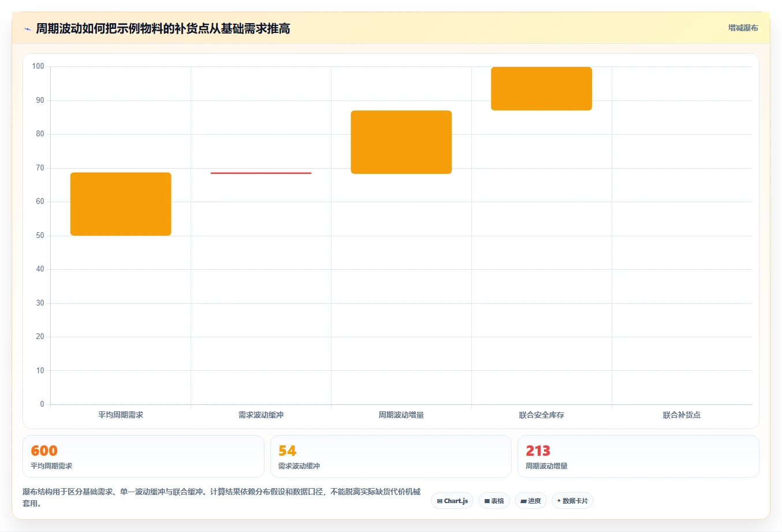
Task: Click the y-axis value 70
Action: (x=40, y=168)
